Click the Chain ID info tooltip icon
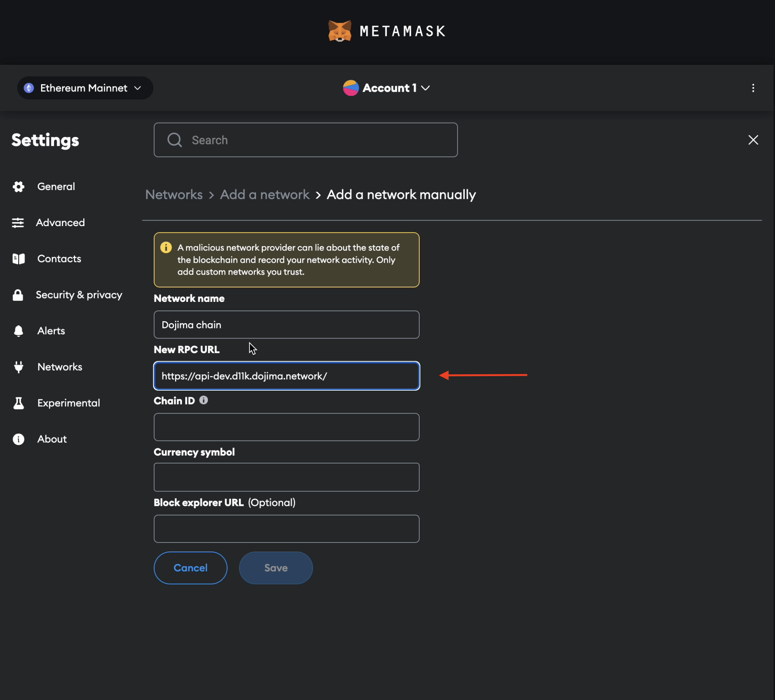The height and width of the screenshot is (700, 775). pyautogui.click(x=204, y=400)
